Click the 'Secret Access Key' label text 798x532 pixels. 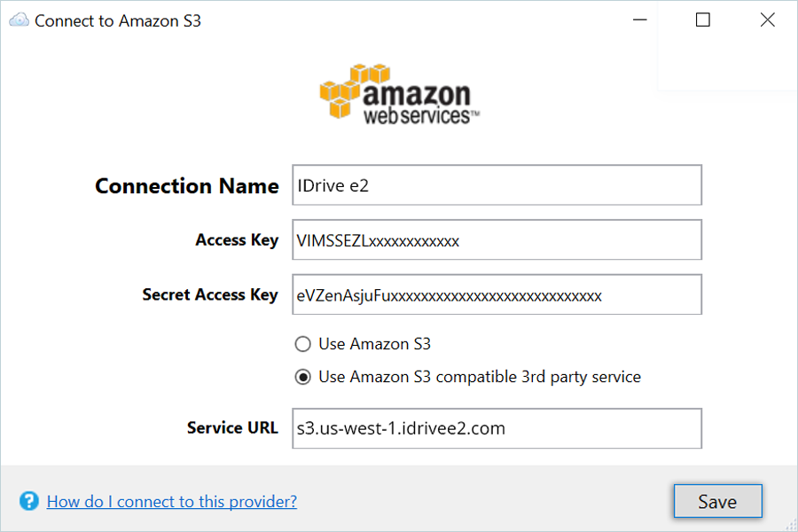point(210,295)
